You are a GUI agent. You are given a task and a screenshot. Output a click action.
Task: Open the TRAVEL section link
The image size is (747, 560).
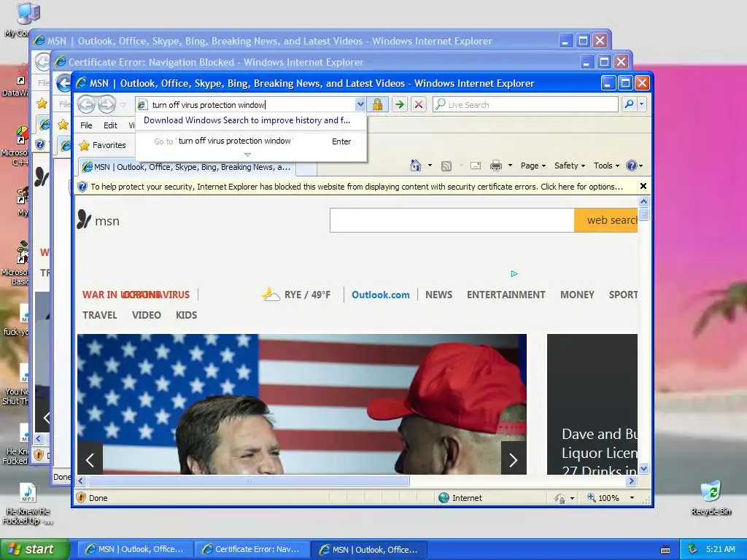[x=99, y=315]
